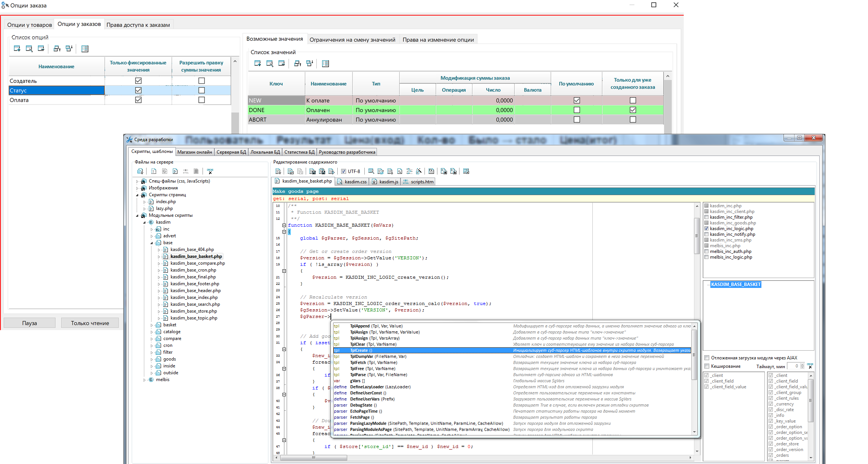Image resolution: width=868 pixels, height=464 pixels.
Task: Select TplFetch in the autocomplete list
Action: tap(358, 362)
